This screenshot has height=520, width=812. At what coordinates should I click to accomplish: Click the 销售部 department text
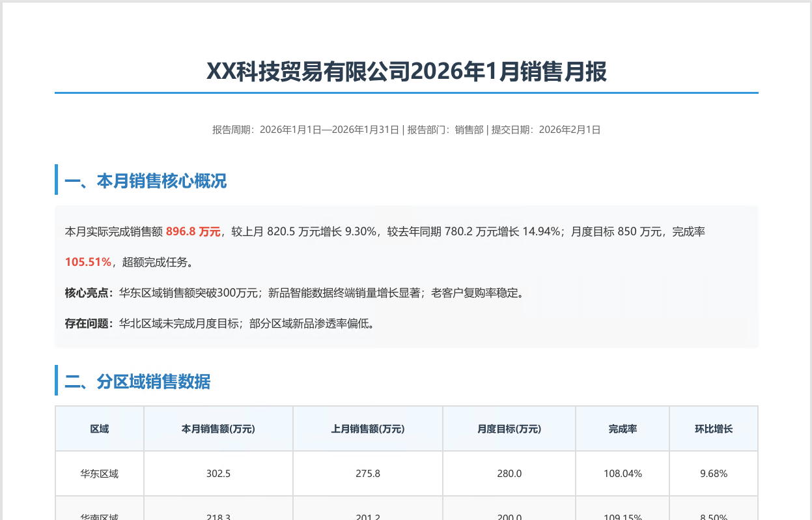point(470,130)
